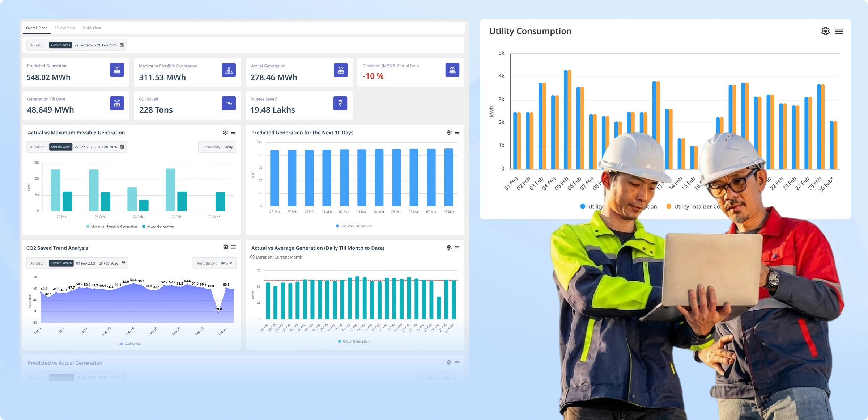This screenshot has height=420, width=868.
Task: Open Utility Consumption hamburger menu
Action: tap(839, 31)
